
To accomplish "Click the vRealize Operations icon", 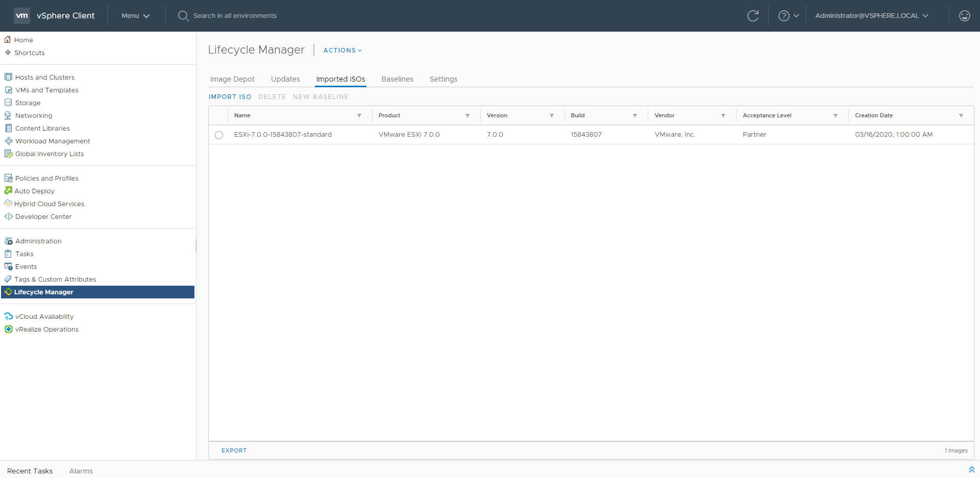I will pyautogui.click(x=8, y=330).
